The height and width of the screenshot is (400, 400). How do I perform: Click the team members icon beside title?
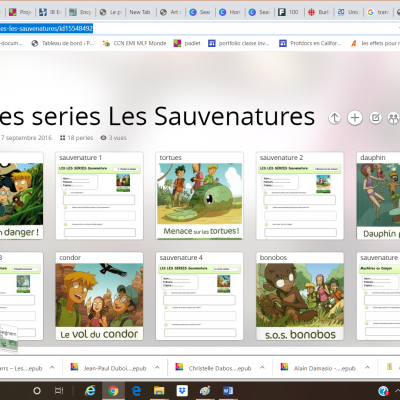[394, 118]
